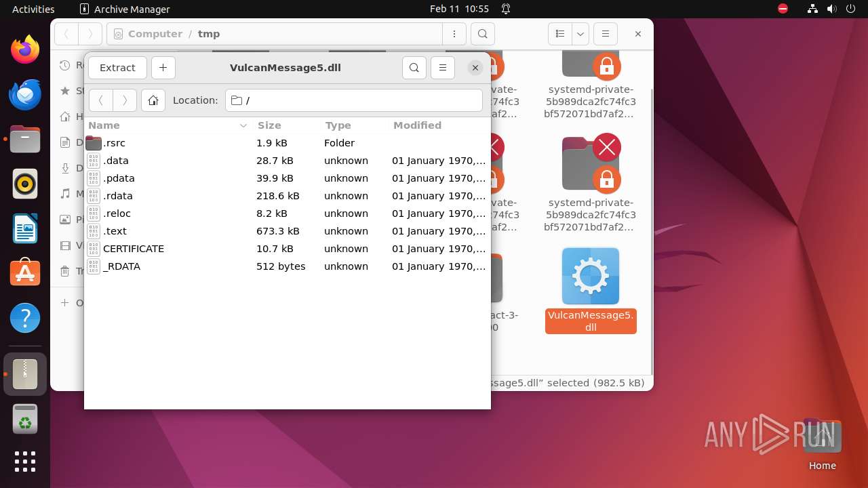
Task: Add files with the plus button
Action: (x=163, y=68)
